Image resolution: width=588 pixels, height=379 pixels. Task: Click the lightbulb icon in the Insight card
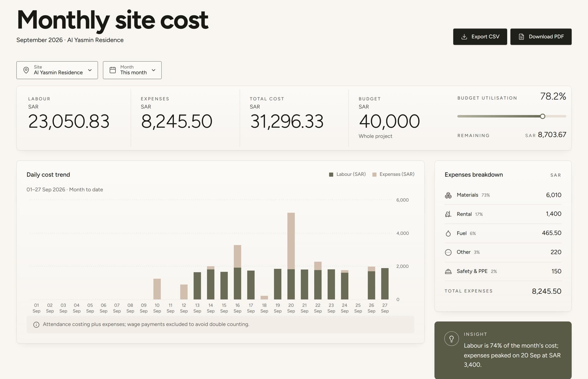coord(451,339)
